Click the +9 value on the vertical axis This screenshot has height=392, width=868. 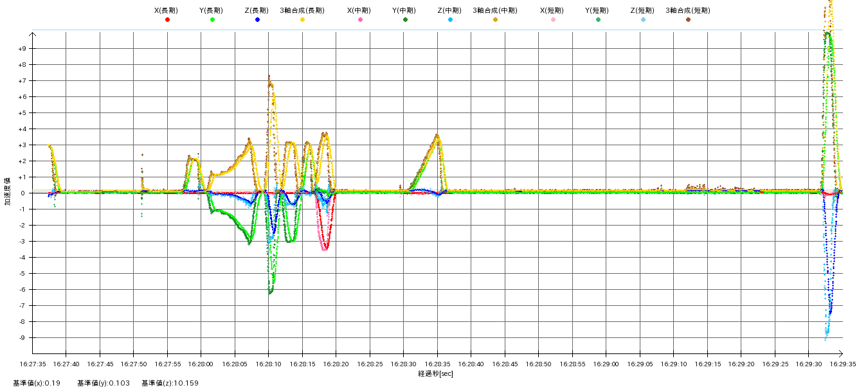point(22,49)
